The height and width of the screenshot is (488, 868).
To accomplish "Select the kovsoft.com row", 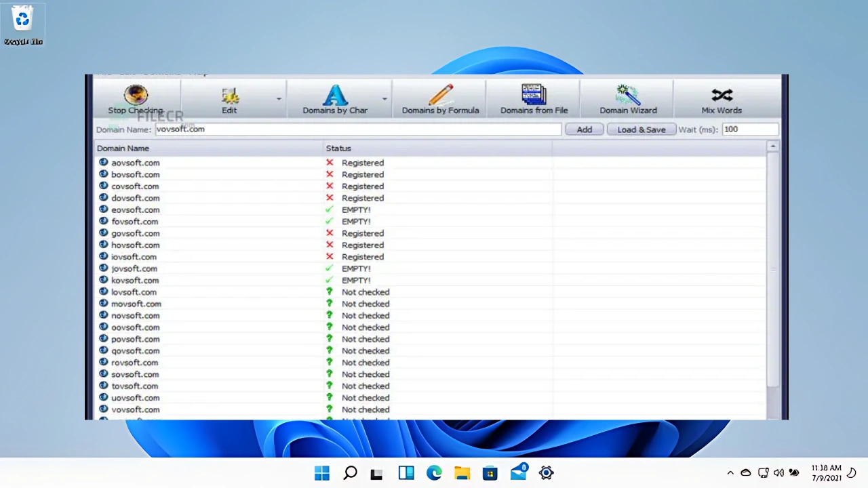I will point(431,280).
